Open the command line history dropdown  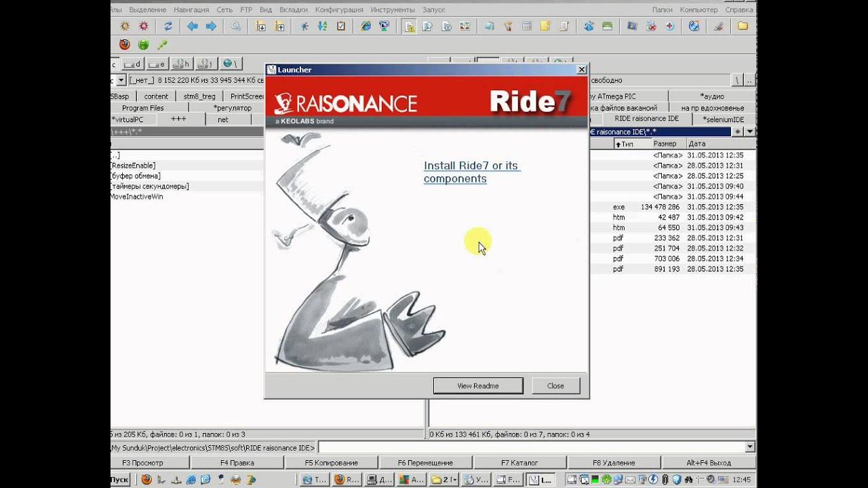(749, 447)
